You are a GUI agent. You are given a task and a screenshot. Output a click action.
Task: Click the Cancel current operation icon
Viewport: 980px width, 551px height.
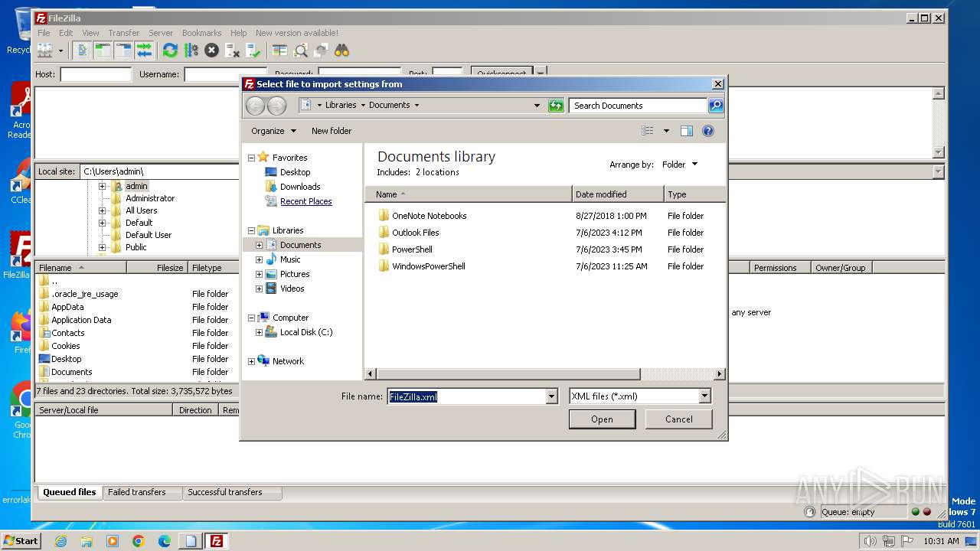click(x=211, y=51)
